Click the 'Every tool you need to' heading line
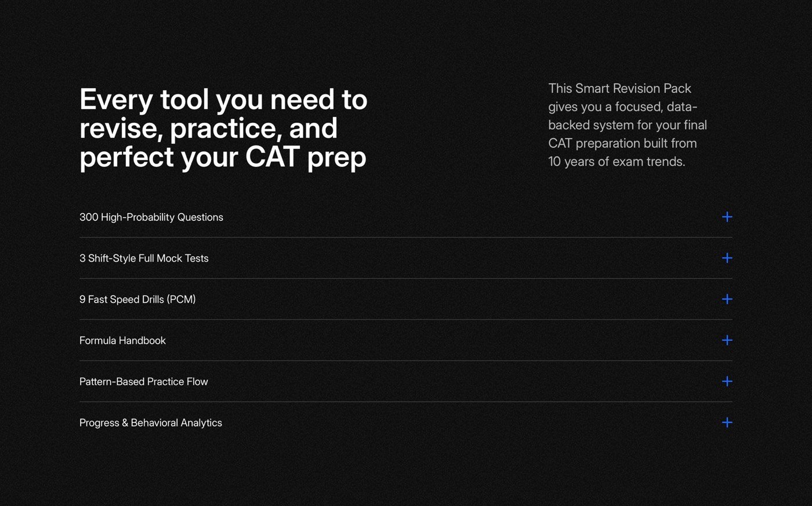This screenshot has width=812, height=506. click(x=223, y=100)
